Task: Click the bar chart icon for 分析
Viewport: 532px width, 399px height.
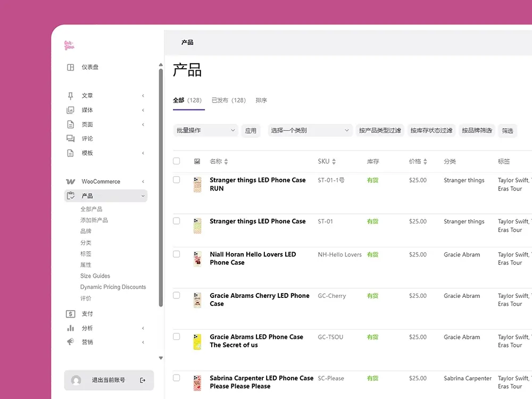Action: tap(70, 328)
